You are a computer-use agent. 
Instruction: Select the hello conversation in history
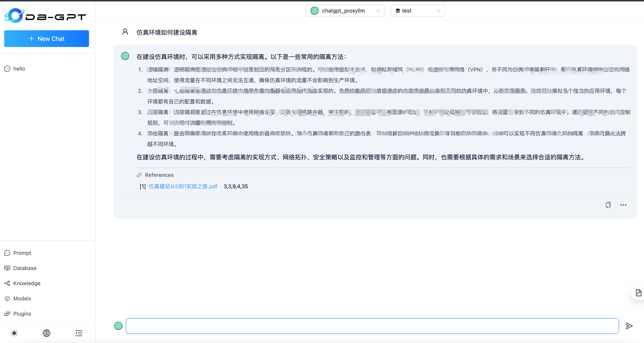[19, 69]
